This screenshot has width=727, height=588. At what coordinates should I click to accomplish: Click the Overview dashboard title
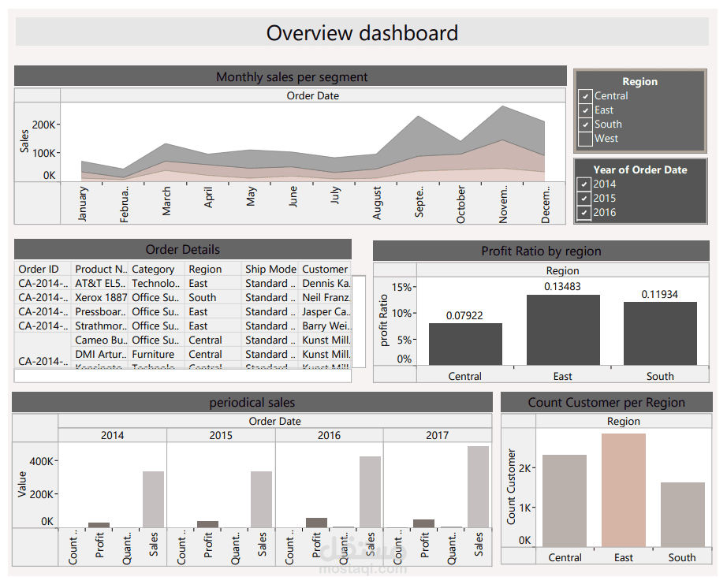pyautogui.click(x=362, y=33)
